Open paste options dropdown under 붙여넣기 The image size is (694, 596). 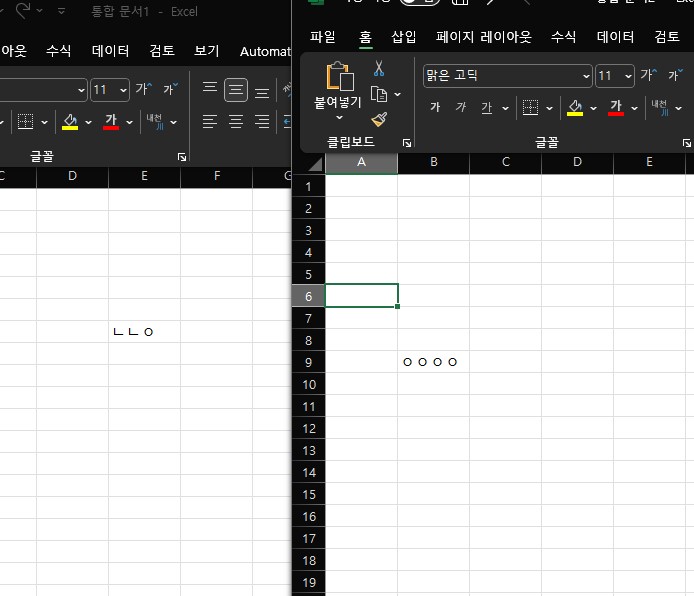coord(339,118)
